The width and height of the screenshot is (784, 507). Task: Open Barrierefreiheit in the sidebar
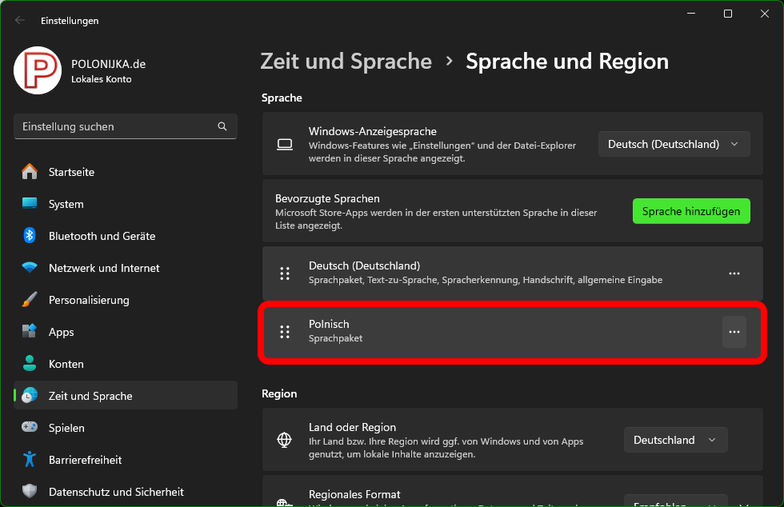click(85, 460)
